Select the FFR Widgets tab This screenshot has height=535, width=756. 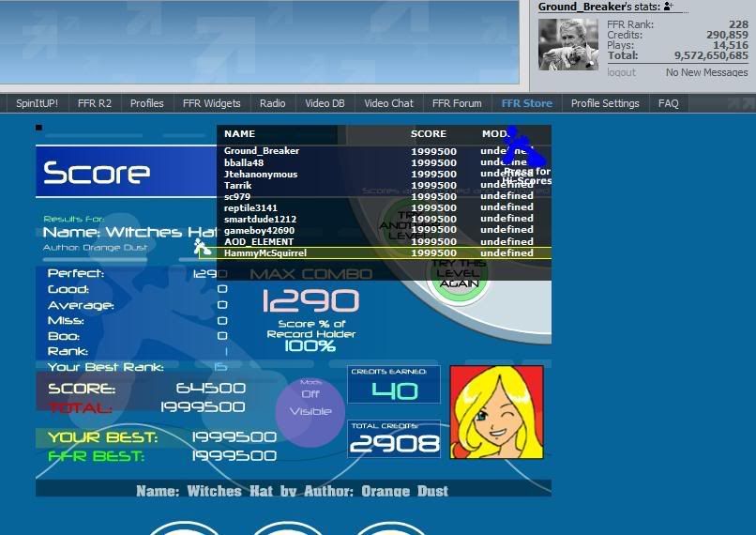tap(211, 103)
